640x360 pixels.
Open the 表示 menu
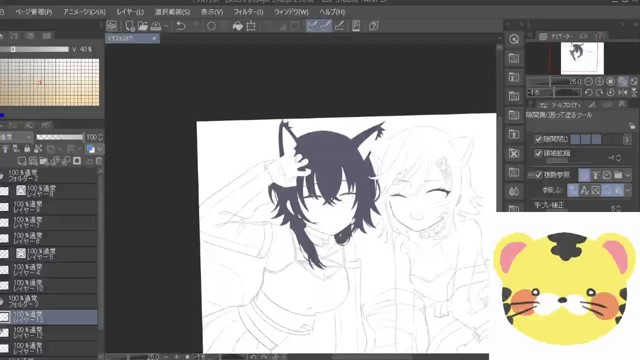(211, 12)
